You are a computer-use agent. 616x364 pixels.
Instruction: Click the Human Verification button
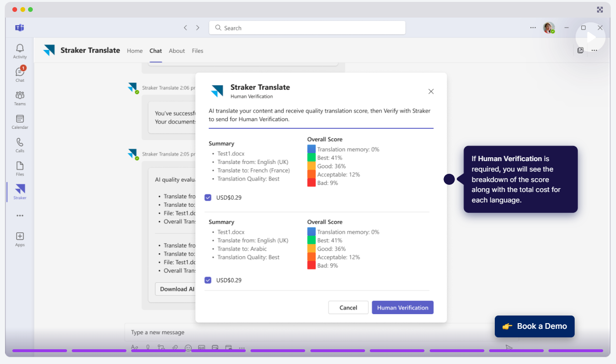point(403,307)
